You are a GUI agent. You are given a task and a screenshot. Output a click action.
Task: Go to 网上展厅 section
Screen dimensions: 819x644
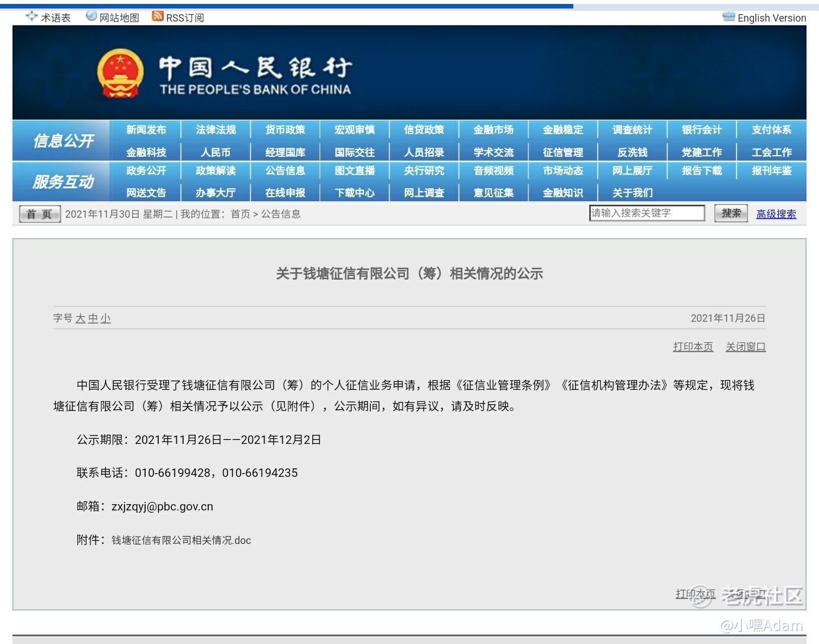(632, 171)
